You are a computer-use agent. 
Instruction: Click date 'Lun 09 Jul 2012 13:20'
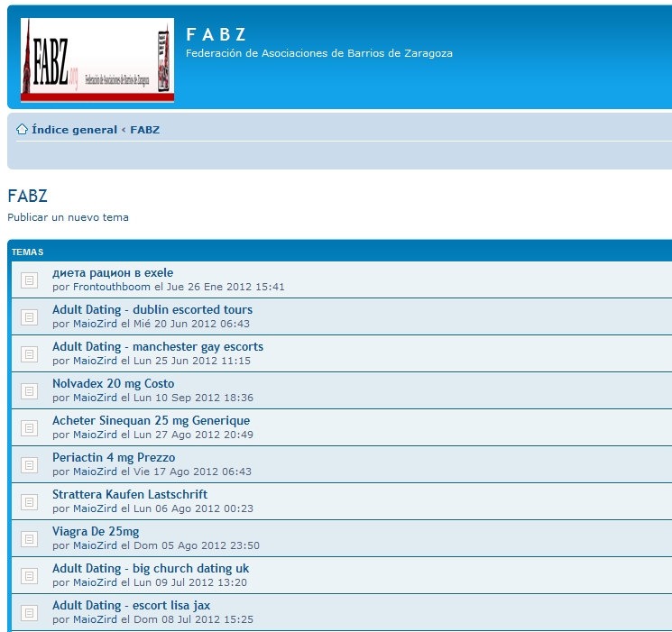pyautogui.click(x=190, y=582)
